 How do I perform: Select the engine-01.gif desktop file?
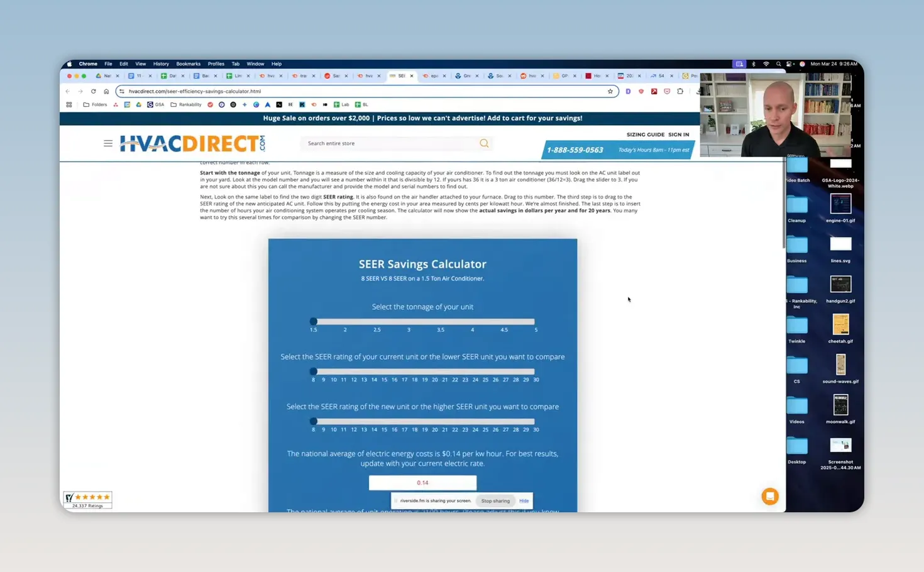tap(840, 204)
